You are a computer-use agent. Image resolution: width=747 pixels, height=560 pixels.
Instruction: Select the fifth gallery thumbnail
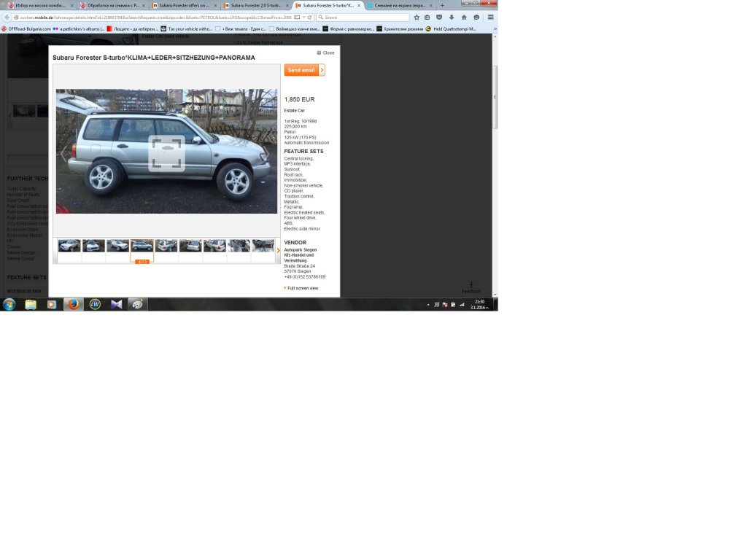coord(166,246)
